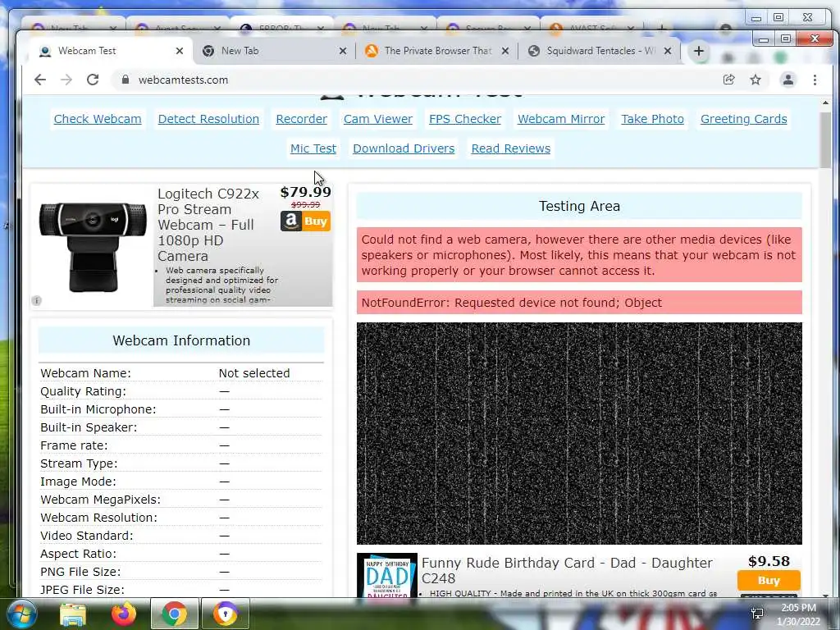
Task: Click the orange Buy button for birthday card
Action: (769, 580)
